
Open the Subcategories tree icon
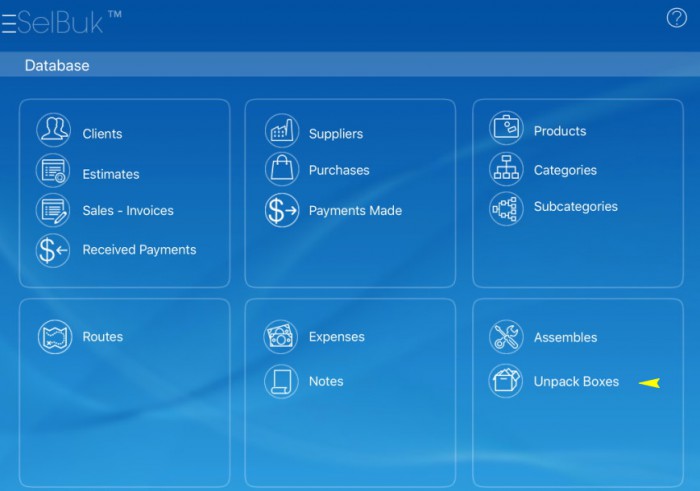(506, 208)
